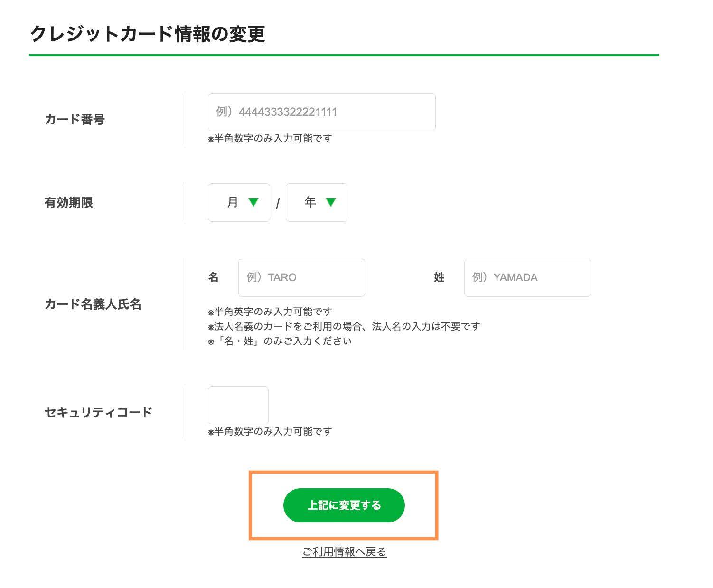The width and height of the screenshot is (713, 588).
Task: Click the green month dropdown arrow
Action: (253, 202)
